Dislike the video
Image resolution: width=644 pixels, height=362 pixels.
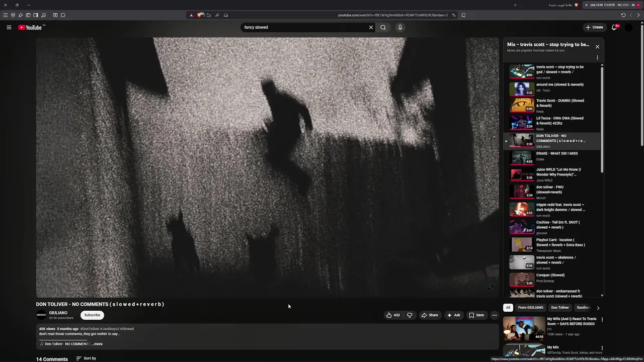click(410, 315)
